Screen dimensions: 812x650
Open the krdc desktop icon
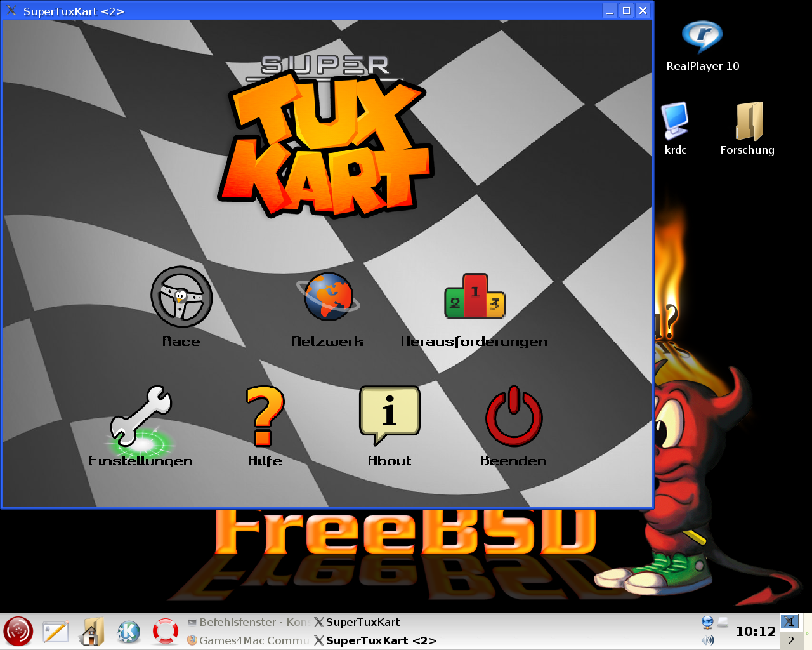point(675,121)
